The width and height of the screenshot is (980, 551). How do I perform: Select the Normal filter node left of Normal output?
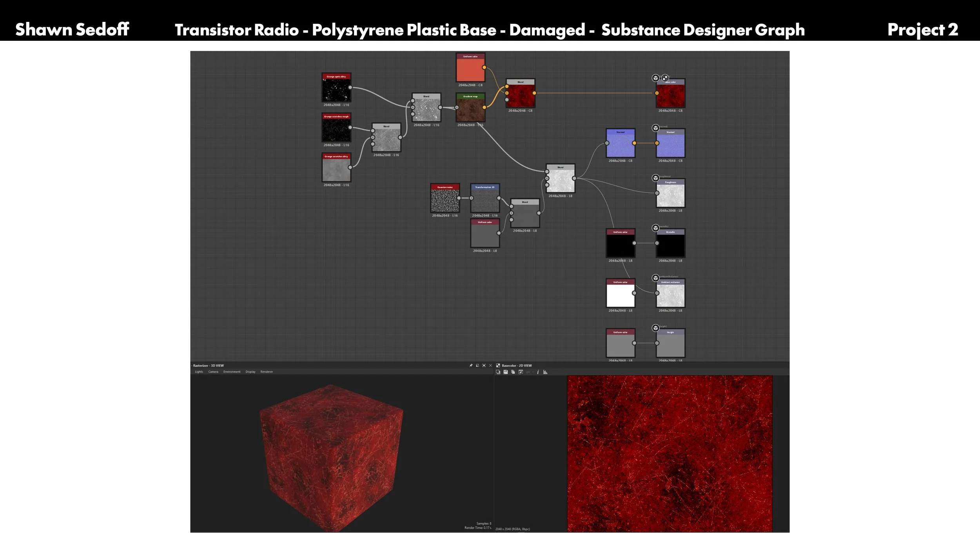coord(621,143)
